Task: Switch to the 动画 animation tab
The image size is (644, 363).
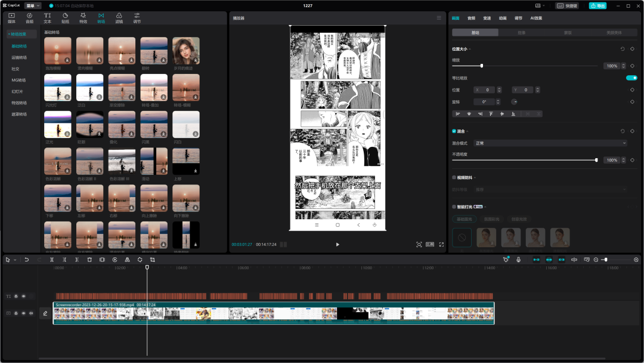Action: click(503, 18)
